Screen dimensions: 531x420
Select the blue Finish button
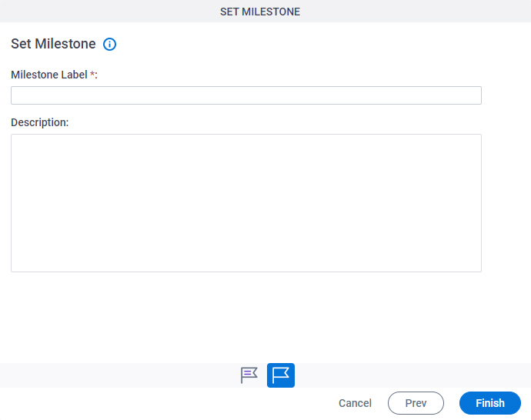[x=490, y=403]
